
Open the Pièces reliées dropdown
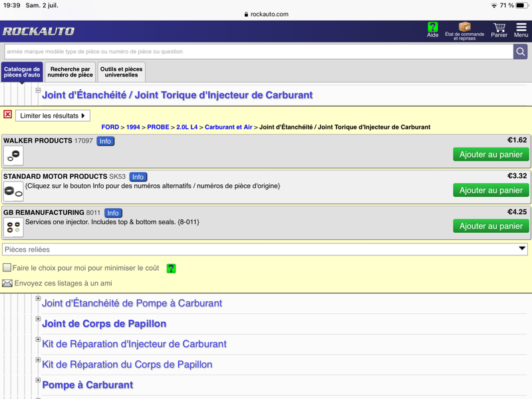pyautogui.click(x=265, y=249)
